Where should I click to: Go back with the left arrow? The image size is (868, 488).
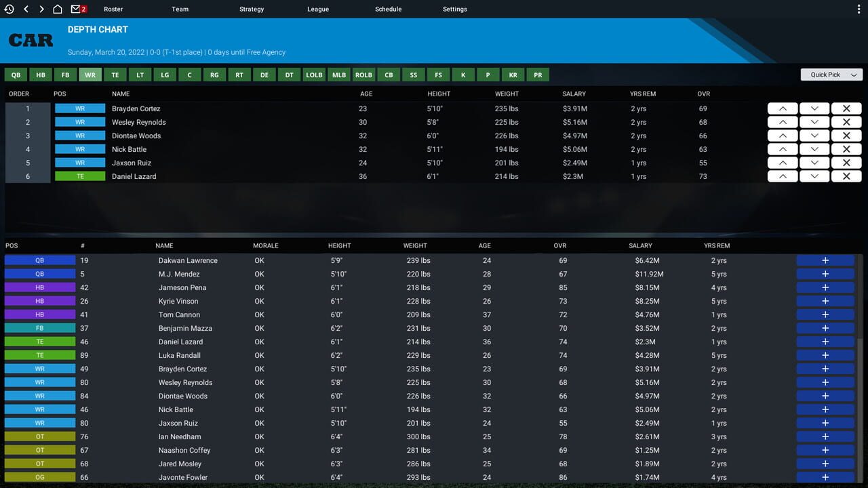(x=26, y=9)
